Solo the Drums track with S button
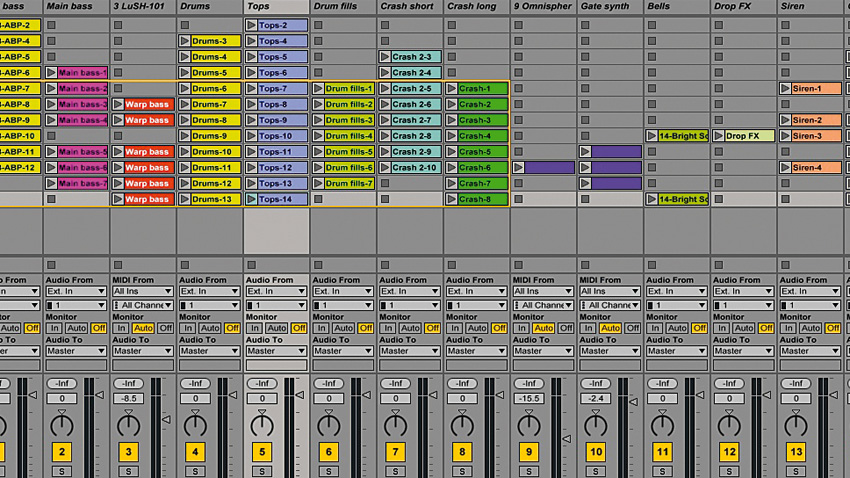Image resolution: width=850 pixels, height=478 pixels. 195,471
